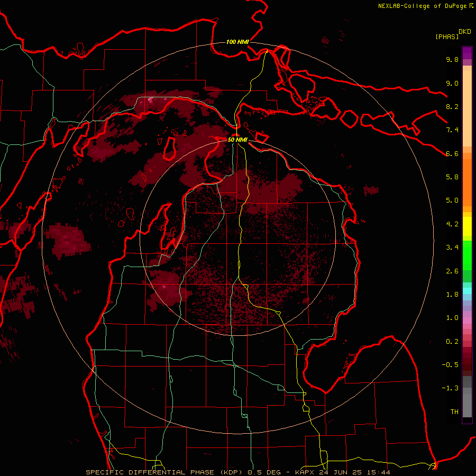Pick the yellow segment of the color bar
Image resolution: width=476 pixels, height=476 pixels.
coord(467,226)
